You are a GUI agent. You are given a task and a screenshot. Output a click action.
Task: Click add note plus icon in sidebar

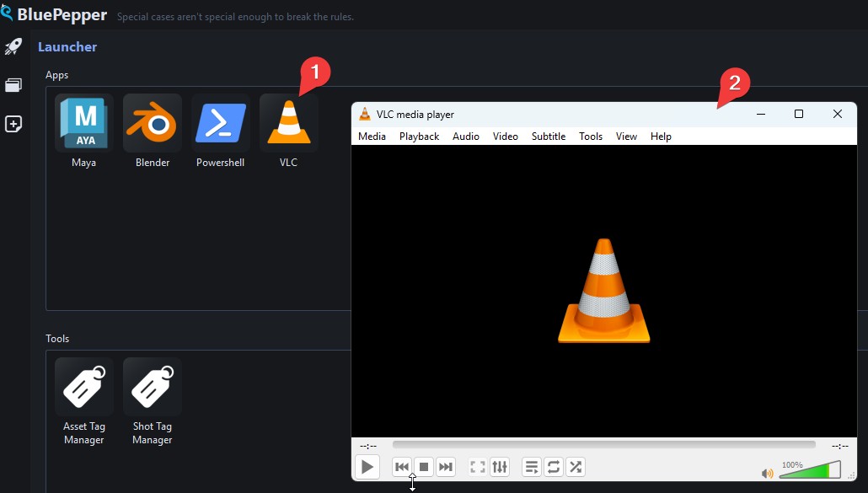pos(13,124)
